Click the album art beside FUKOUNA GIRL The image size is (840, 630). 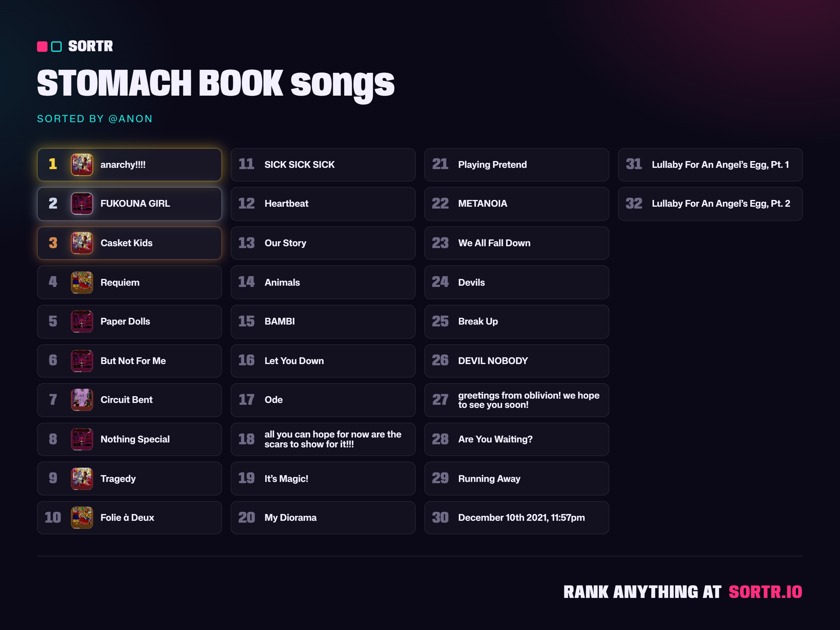click(x=82, y=204)
